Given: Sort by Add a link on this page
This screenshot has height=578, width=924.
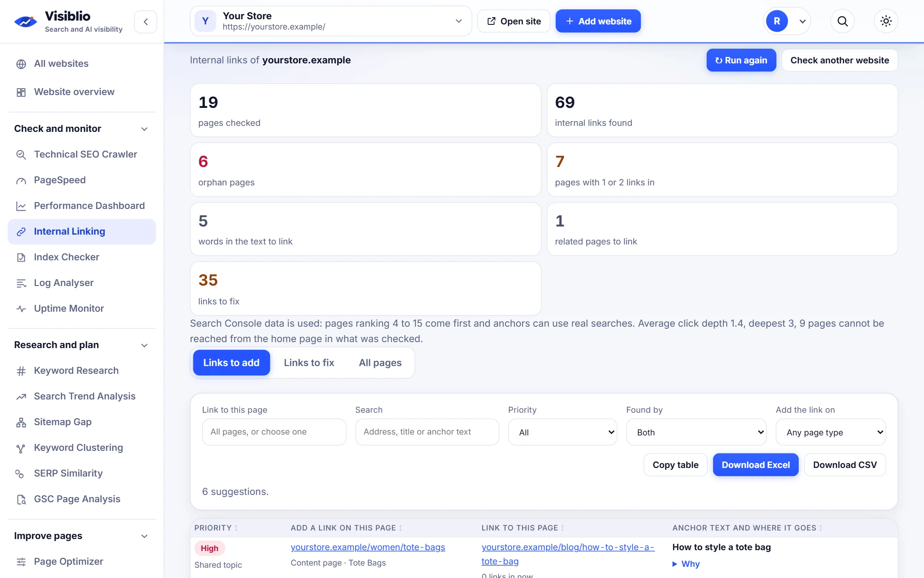Looking at the screenshot, I should tap(346, 528).
